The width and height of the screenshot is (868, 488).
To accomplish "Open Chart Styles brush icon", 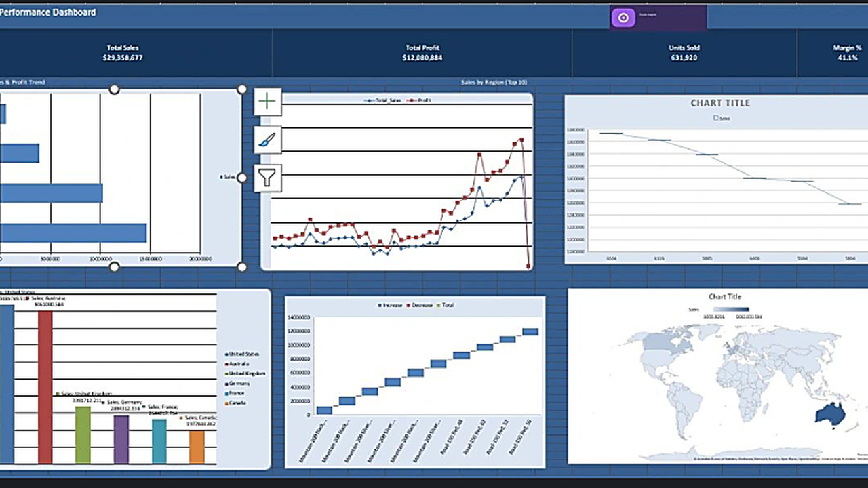I will pyautogui.click(x=267, y=140).
